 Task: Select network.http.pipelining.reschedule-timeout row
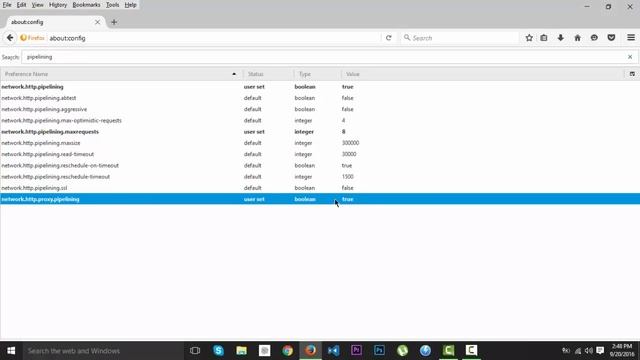(x=320, y=177)
